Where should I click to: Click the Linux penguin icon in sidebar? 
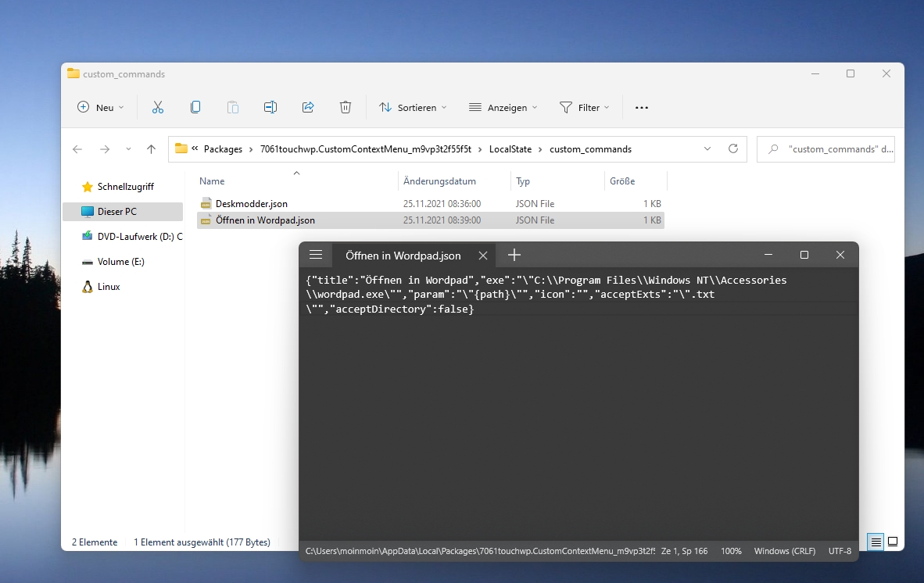tap(88, 287)
